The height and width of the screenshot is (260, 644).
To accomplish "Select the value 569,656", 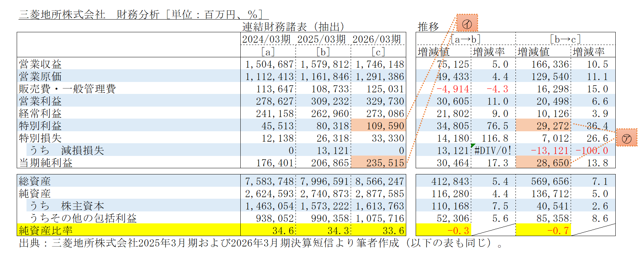I will pos(550,181).
